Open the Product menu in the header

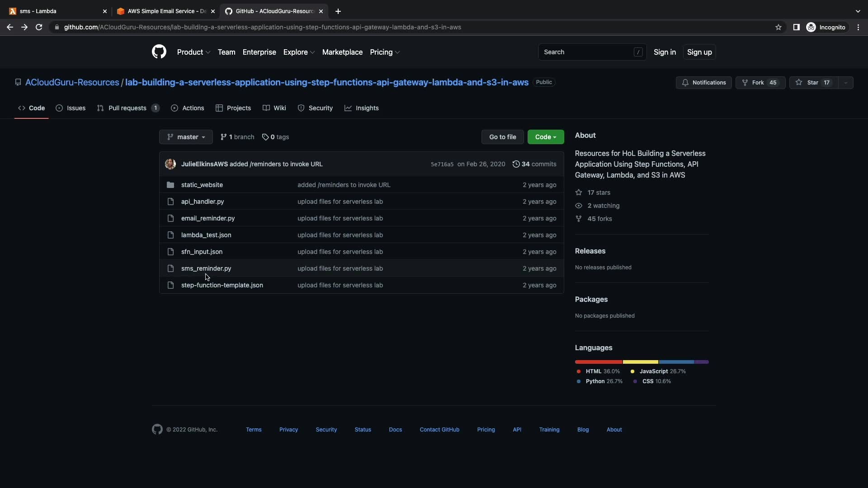point(193,52)
